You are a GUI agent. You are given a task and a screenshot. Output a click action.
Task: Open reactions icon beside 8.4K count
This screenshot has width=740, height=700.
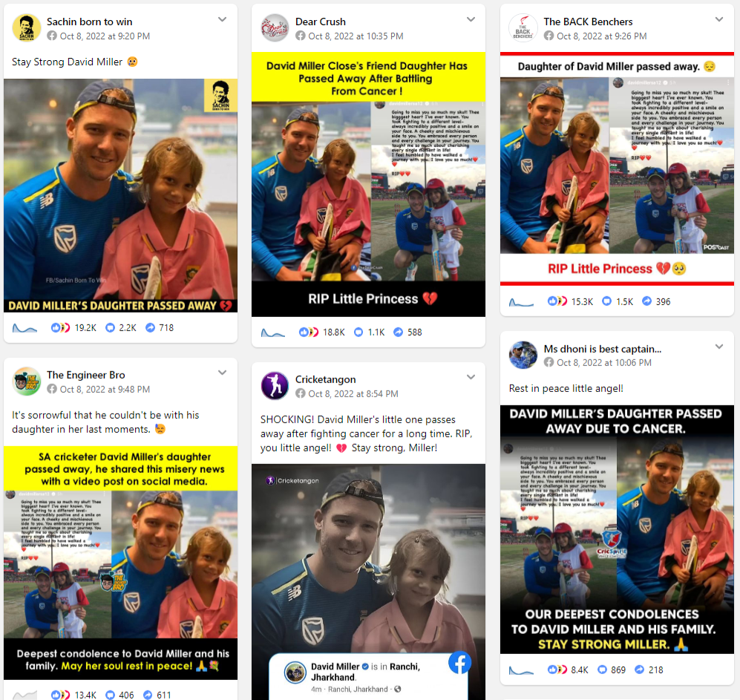557,670
